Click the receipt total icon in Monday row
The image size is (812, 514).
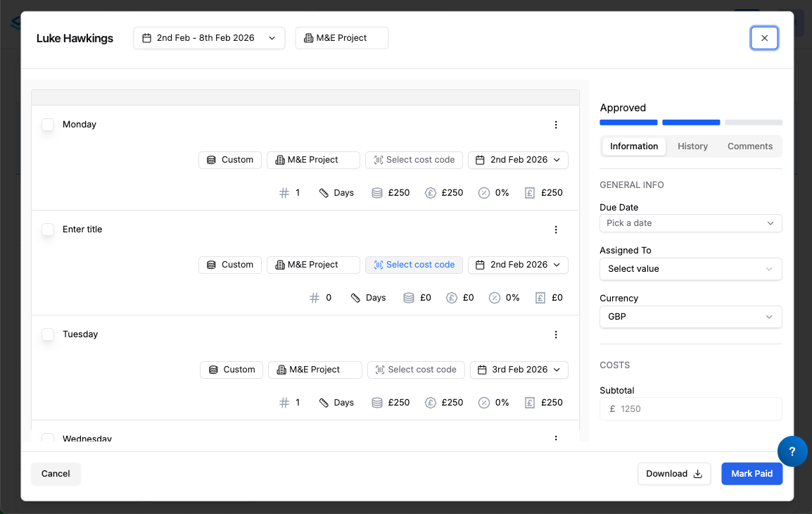coord(529,193)
